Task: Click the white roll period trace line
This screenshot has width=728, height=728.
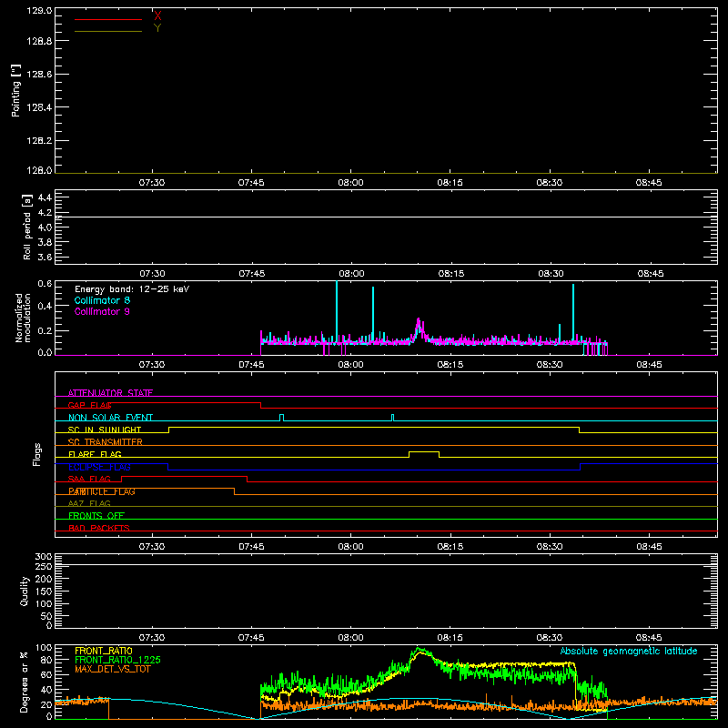Action: coord(386,217)
